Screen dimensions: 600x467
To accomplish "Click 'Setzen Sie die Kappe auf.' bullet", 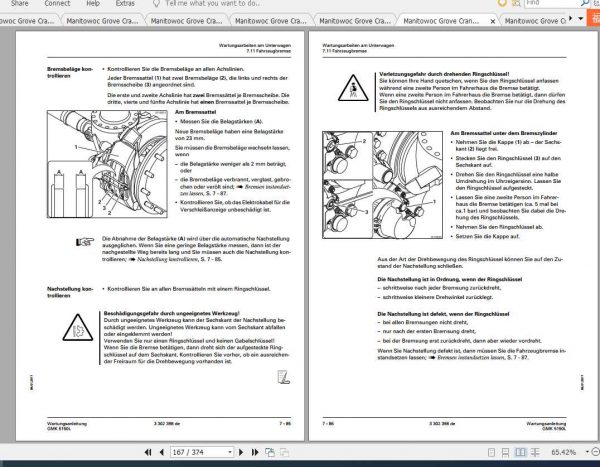I will point(488,236).
